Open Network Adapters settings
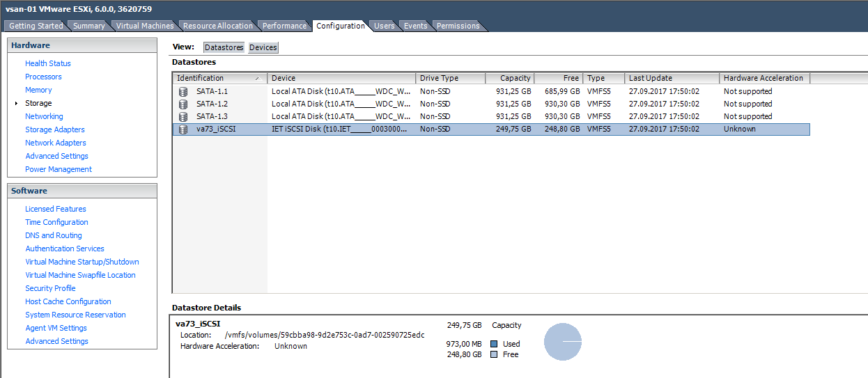This screenshot has height=378, width=868. coord(56,143)
